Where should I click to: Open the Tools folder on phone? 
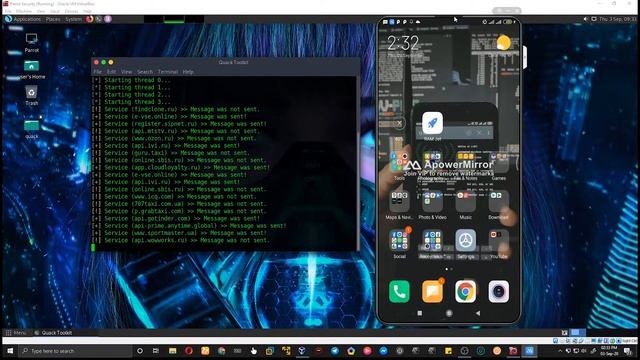(x=399, y=162)
